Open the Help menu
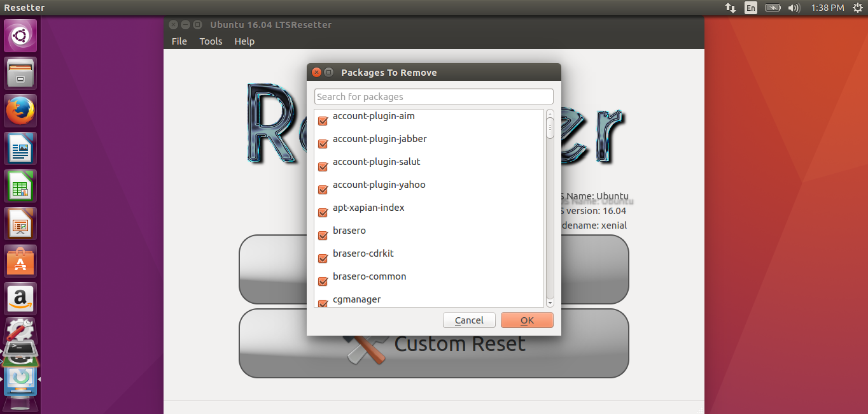Image resolution: width=868 pixels, height=414 pixels. (244, 41)
